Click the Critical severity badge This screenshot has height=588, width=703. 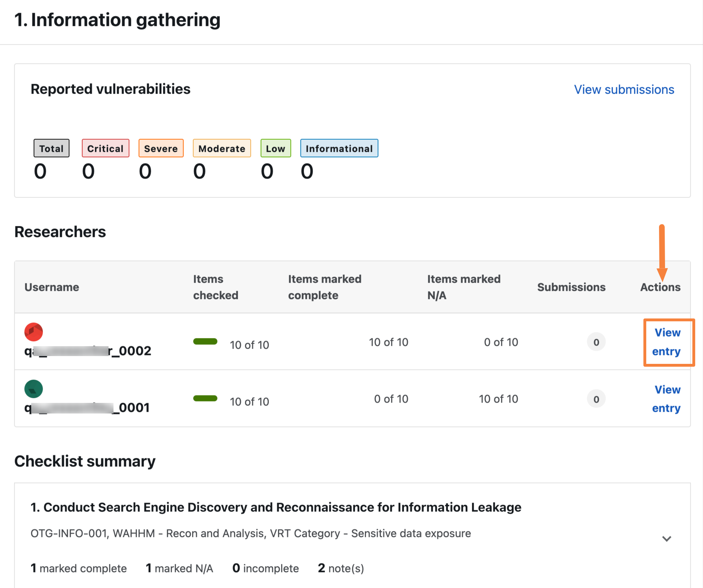click(x=105, y=148)
